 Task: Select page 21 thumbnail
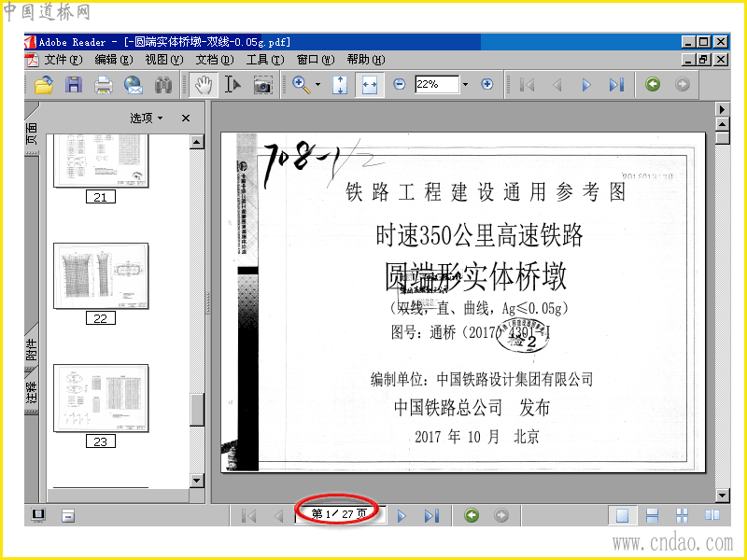(101, 161)
